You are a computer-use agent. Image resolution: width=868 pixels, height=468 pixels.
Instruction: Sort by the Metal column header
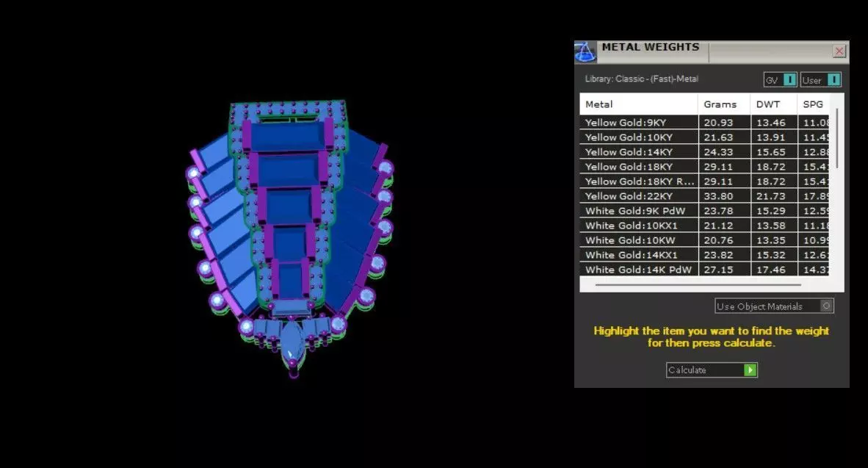coord(638,104)
